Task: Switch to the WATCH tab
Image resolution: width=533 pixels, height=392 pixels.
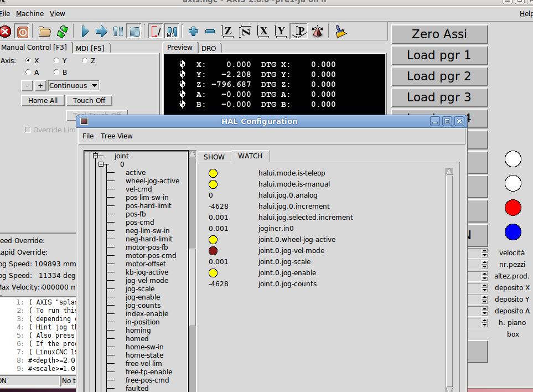Action: (x=250, y=156)
